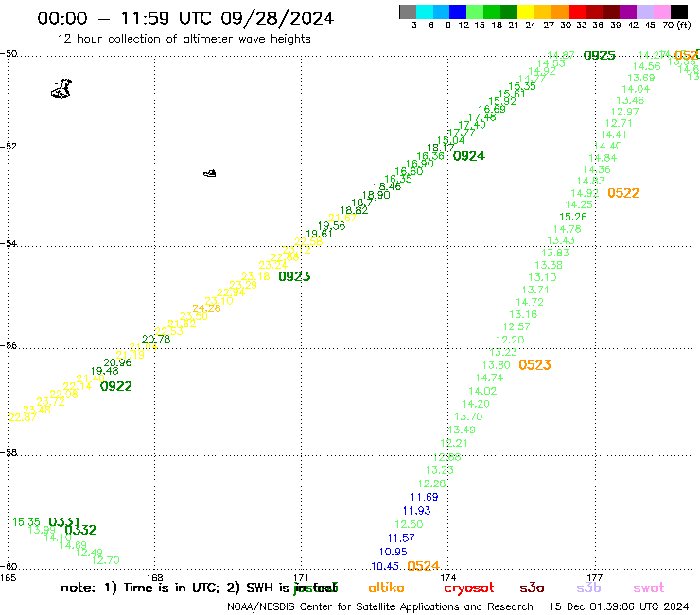The width and height of the screenshot is (700, 615).
Task: Click the '0922' time marker
Action: point(116,386)
